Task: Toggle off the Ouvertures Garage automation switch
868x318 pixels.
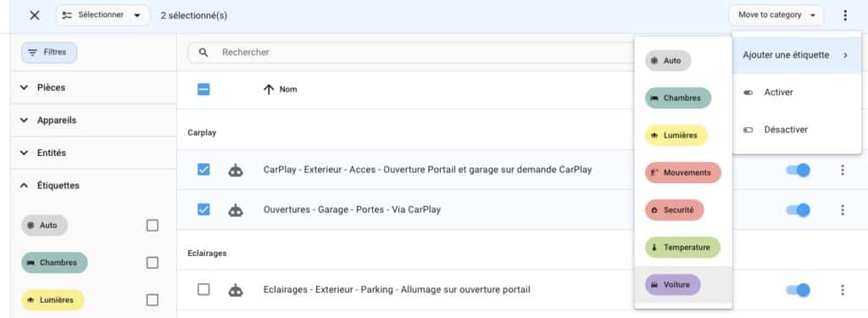Action: (798, 210)
